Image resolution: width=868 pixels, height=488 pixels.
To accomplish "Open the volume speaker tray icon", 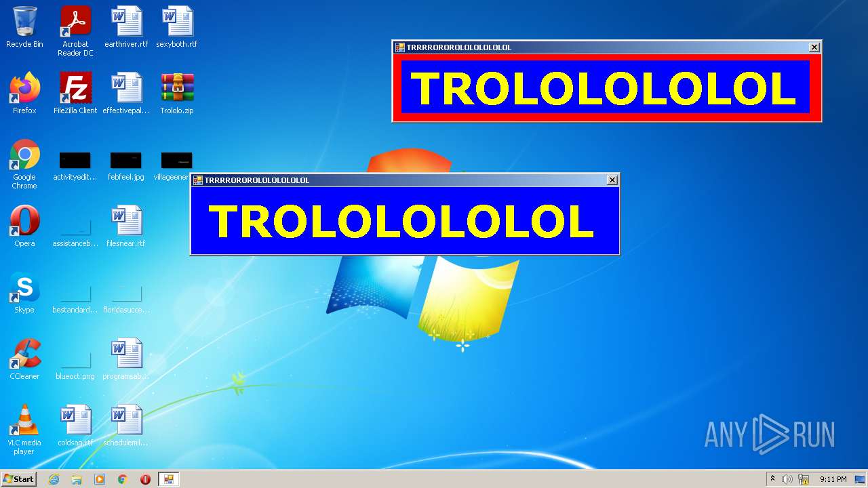I will [787, 479].
